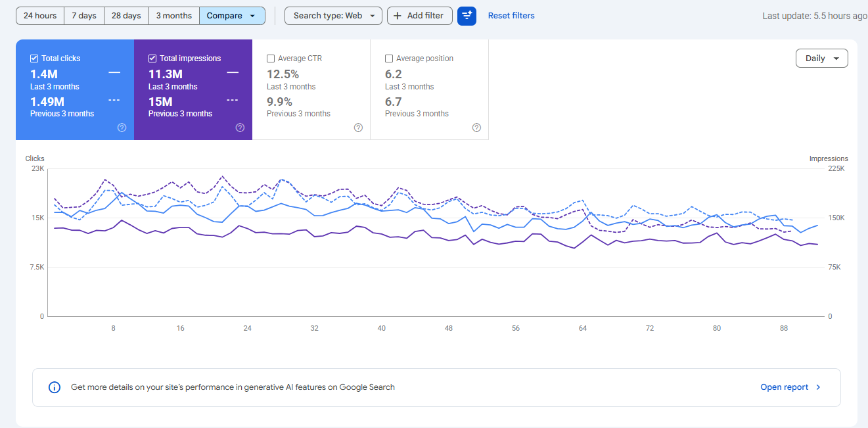Select the 28 days date range
Screen dimensions: 868x428
[x=126, y=16]
